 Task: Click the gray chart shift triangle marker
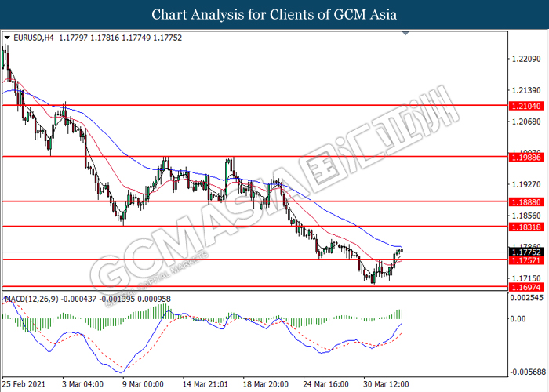tap(405, 34)
